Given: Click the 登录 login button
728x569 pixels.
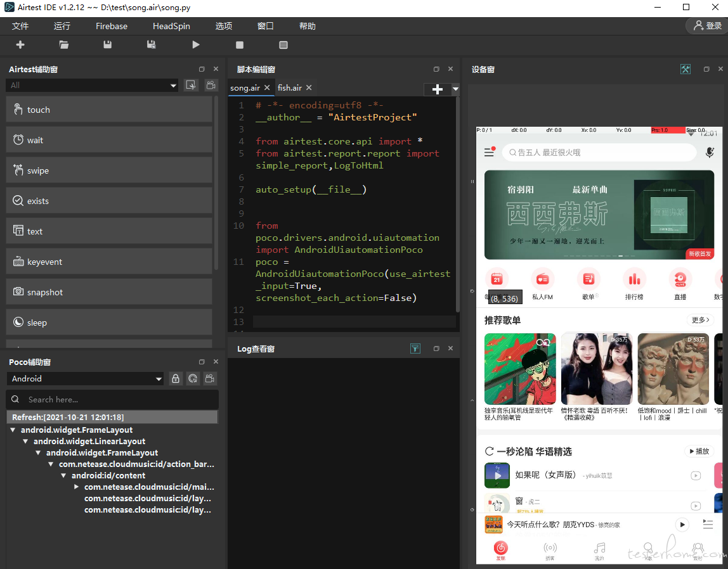Looking at the screenshot, I should coord(706,25).
